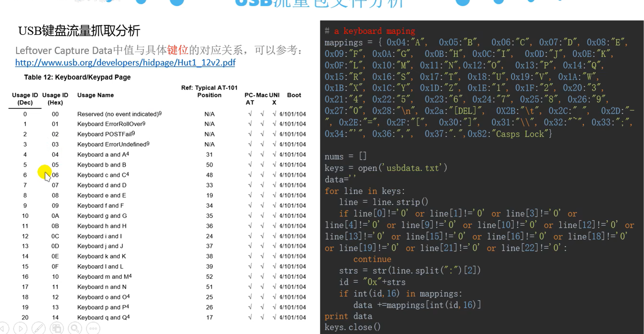Click the red 键位 text
The width and height of the screenshot is (644, 334).
(177, 50)
